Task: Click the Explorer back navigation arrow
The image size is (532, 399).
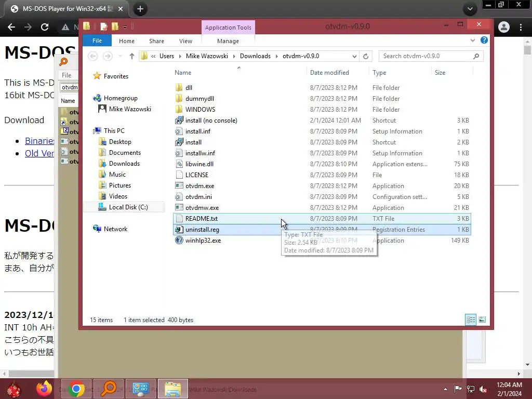Action: click(92, 56)
